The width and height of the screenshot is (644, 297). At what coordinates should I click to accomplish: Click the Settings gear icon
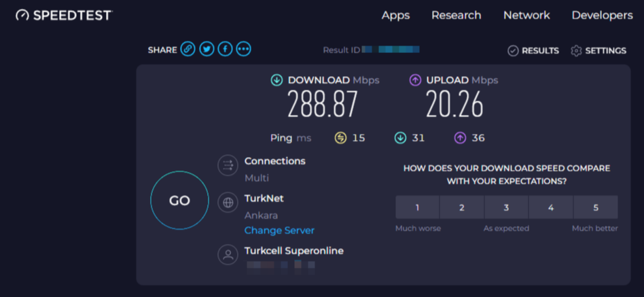click(576, 50)
